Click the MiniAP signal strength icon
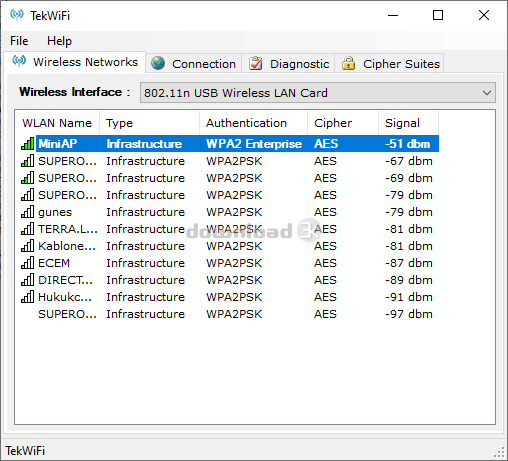The image size is (508, 461). (x=27, y=144)
